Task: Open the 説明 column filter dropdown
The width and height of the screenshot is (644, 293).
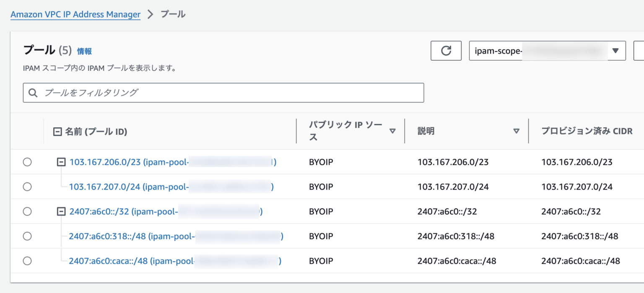Action: coord(517,131)
